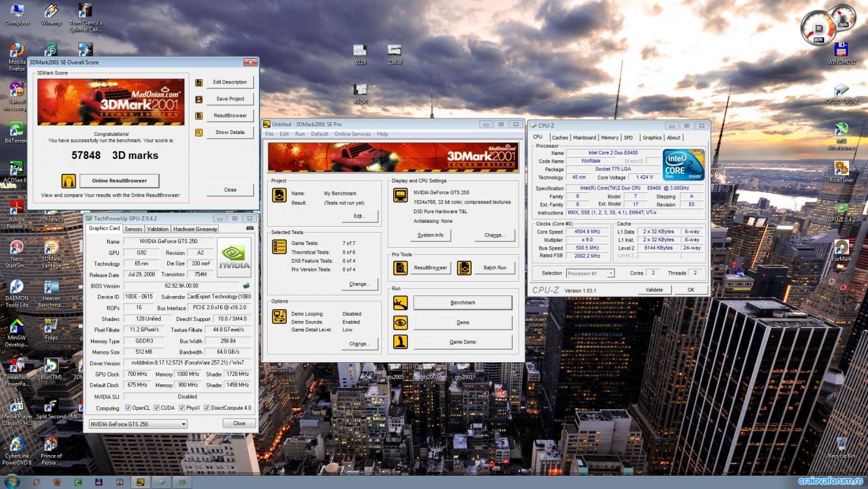Open the Firefox icon in the taskbar
This screenshot has height=489, width=868.
point(57,482)
